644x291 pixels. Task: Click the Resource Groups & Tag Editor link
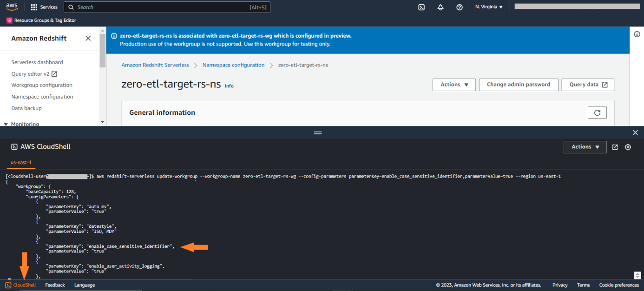coord(45,20)
